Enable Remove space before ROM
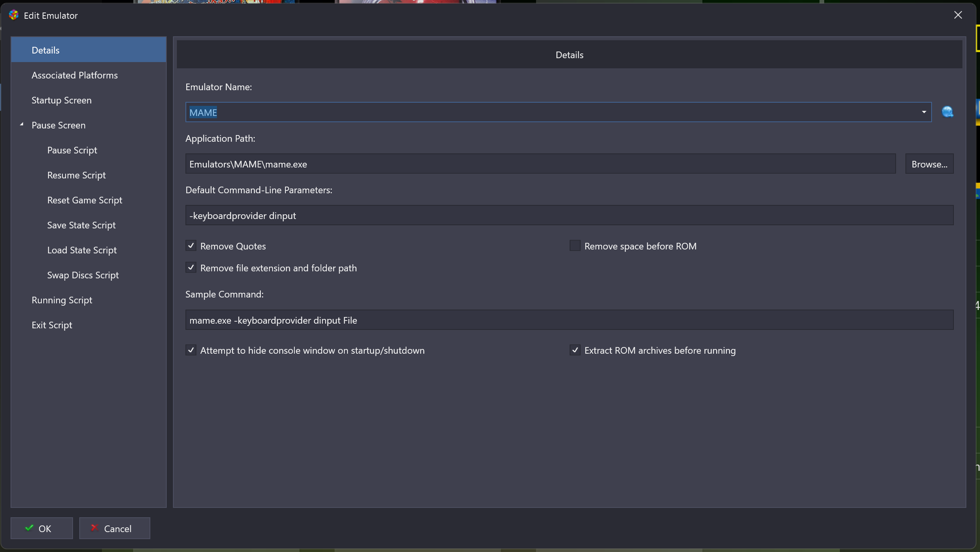Image resolution: width=980 pixels, height=552 pixels. pyautogui.click(x=575, y=246)
